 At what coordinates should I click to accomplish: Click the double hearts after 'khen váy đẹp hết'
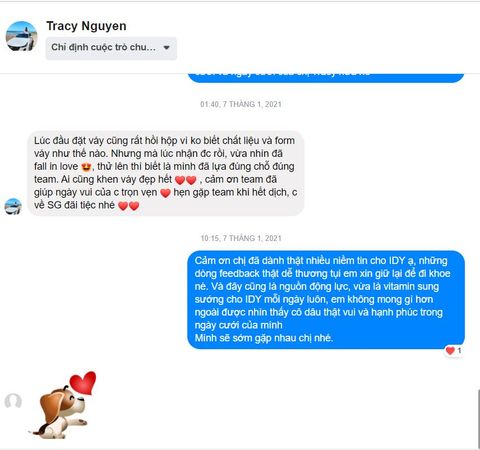186,180
